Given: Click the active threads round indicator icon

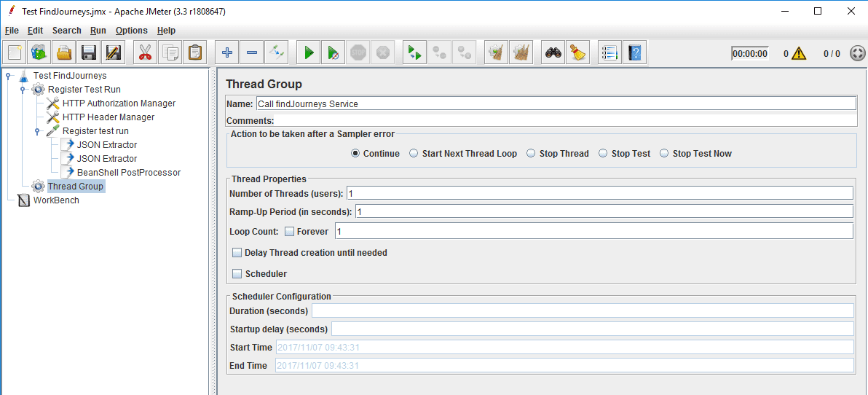Looking at the screenshot, I should click(856, 54).
